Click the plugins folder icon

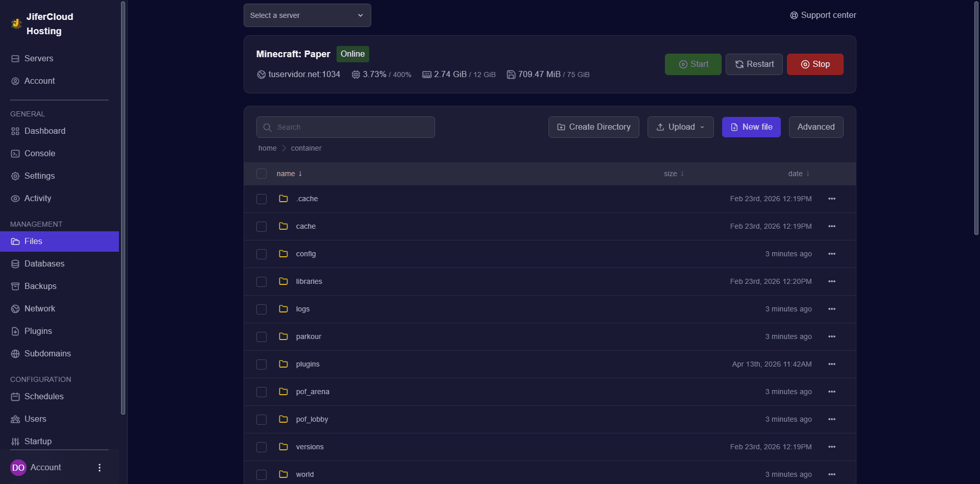(283, 364)
